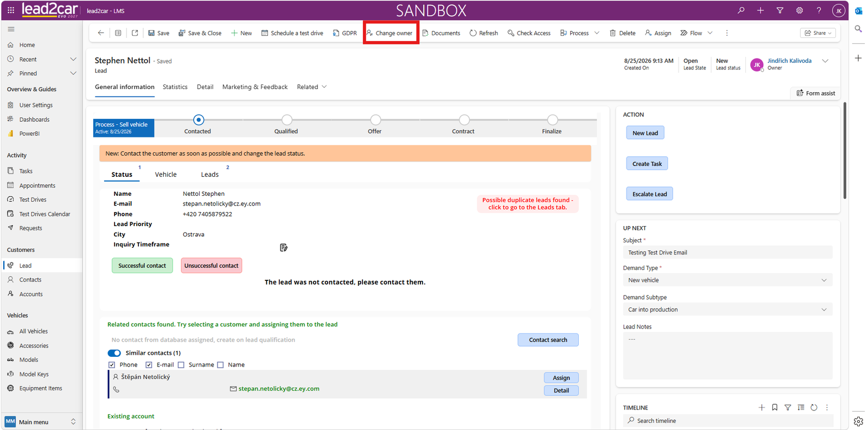Select the Contacted stage circle
The width and height of the screenshot is (868, 430).
[199, 120]
